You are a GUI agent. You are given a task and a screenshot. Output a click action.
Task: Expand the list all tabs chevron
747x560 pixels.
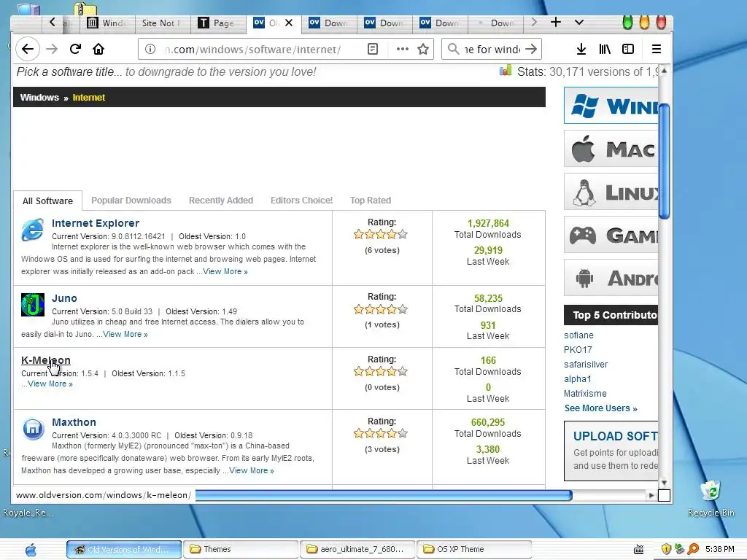pyautogui.click(x=578, y=23)
